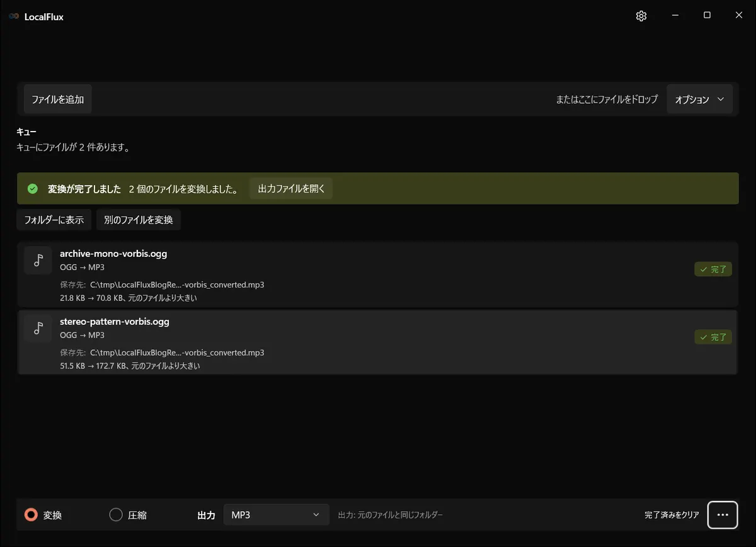
Task: Click the music note icon for archive-mono-vorbis.ogg
Action: click(x=38, y=260)
